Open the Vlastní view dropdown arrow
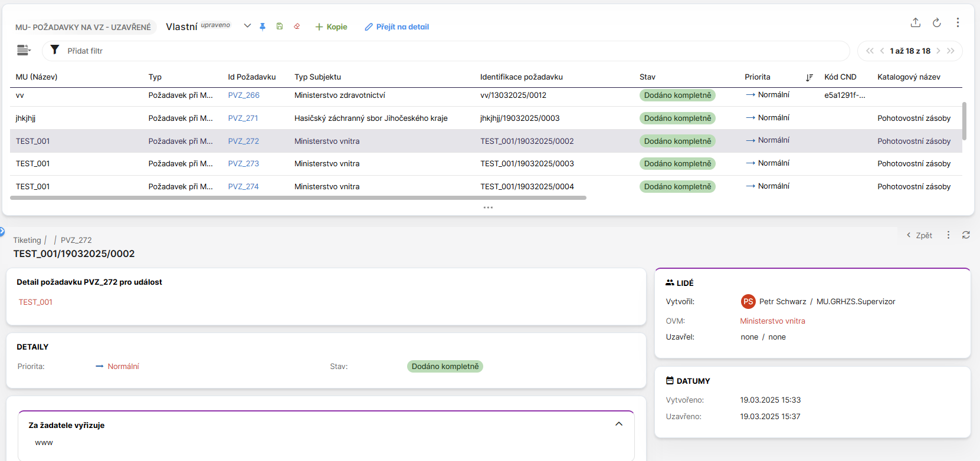This screenshot has width=980, height=461. pyautogui.click(x=247, y=26)
